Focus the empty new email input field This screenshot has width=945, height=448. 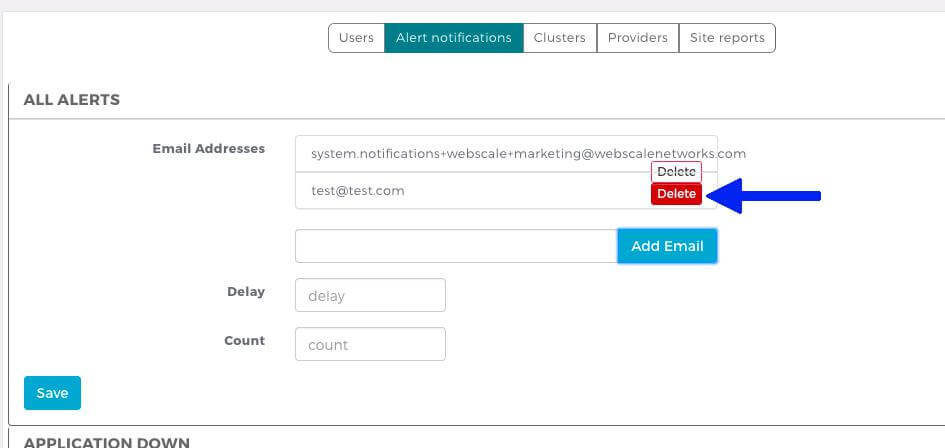tap(455, 246)
